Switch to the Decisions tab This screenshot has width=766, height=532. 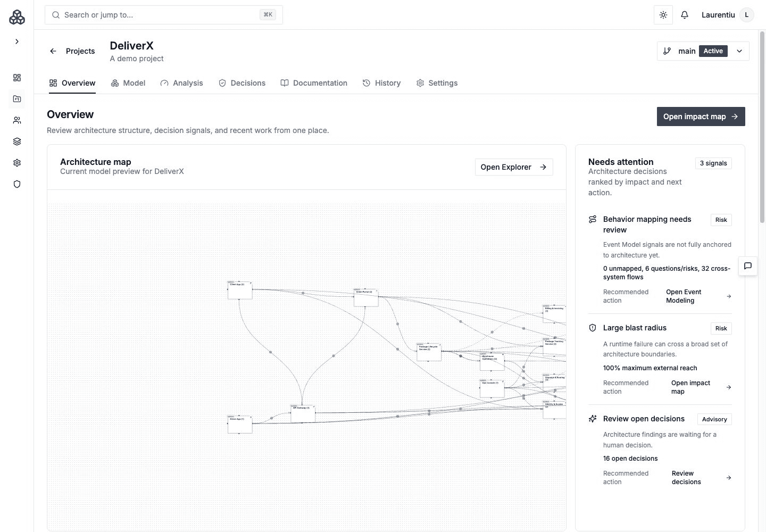pyautogui.click(x=242, y=83)
